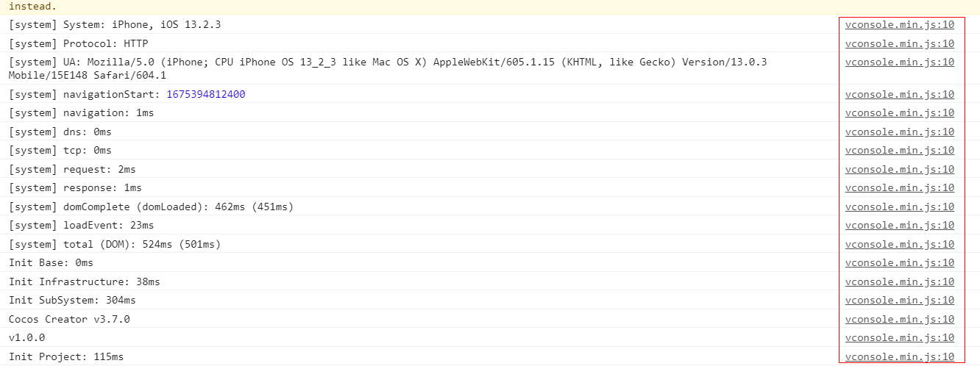
Task: Open source link for tcp 0ms entry
Action: click(899, 151)
